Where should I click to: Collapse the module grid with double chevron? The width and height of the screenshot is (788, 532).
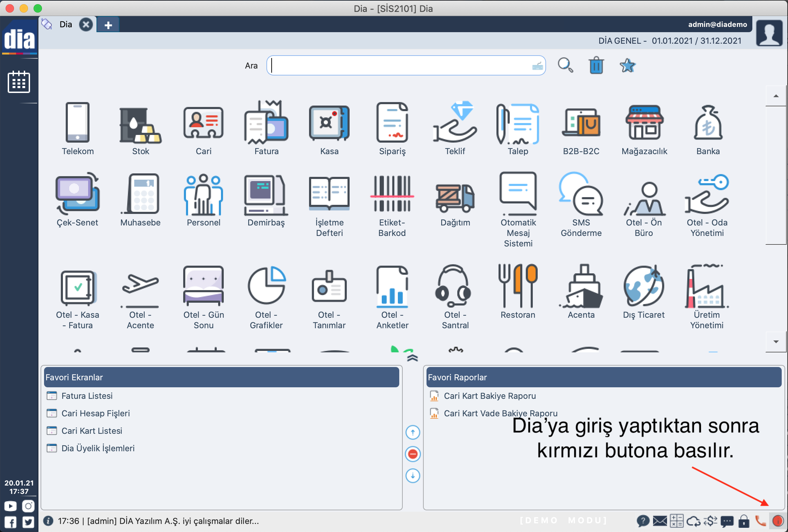[413, 358]
